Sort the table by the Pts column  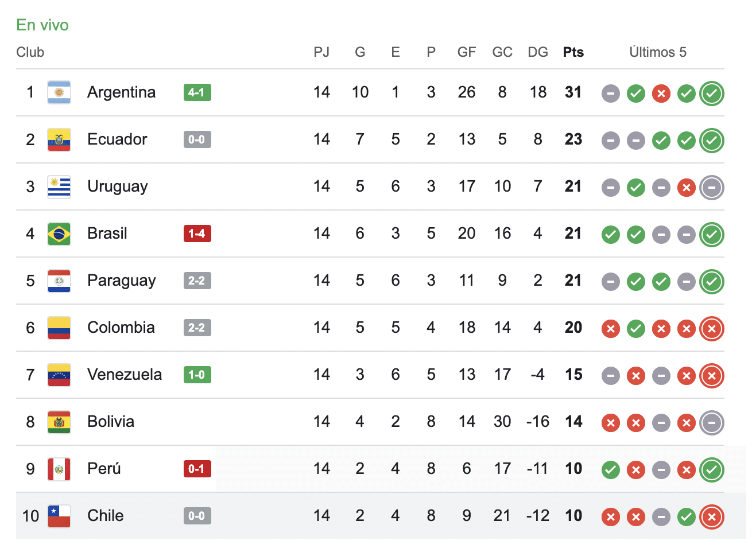(x=573, y=52)
